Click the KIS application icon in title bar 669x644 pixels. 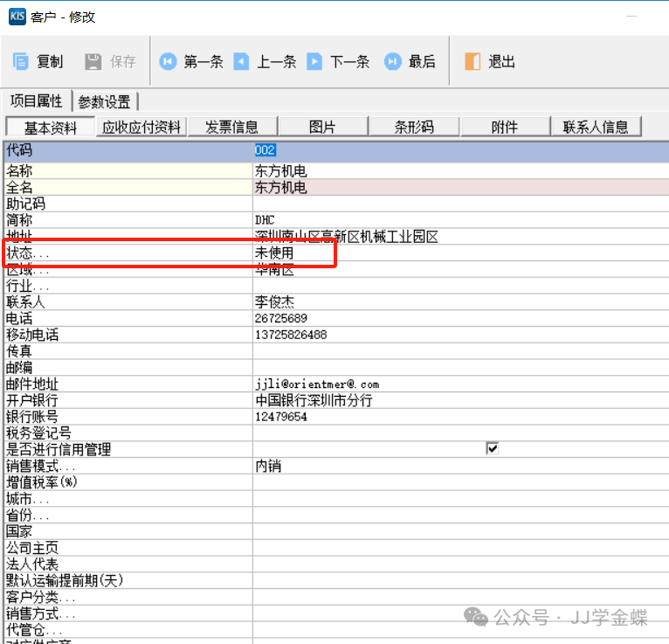tap(17, 17)
